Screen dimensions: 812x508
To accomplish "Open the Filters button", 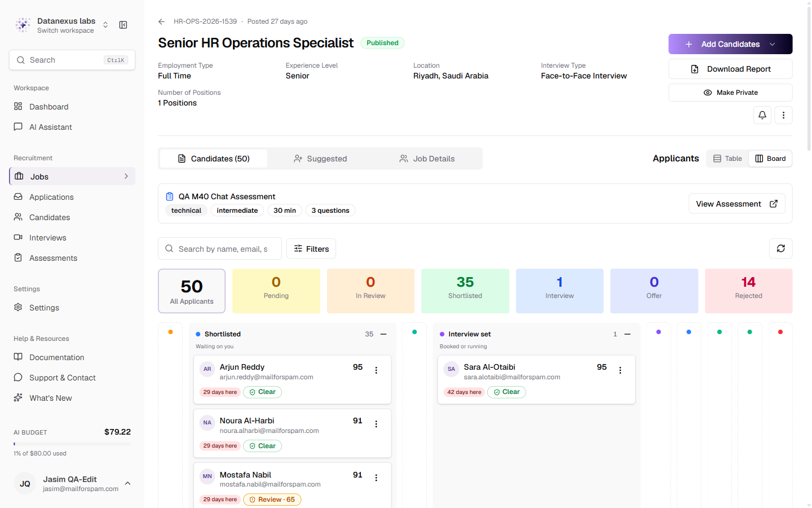I will pos(311,249).
